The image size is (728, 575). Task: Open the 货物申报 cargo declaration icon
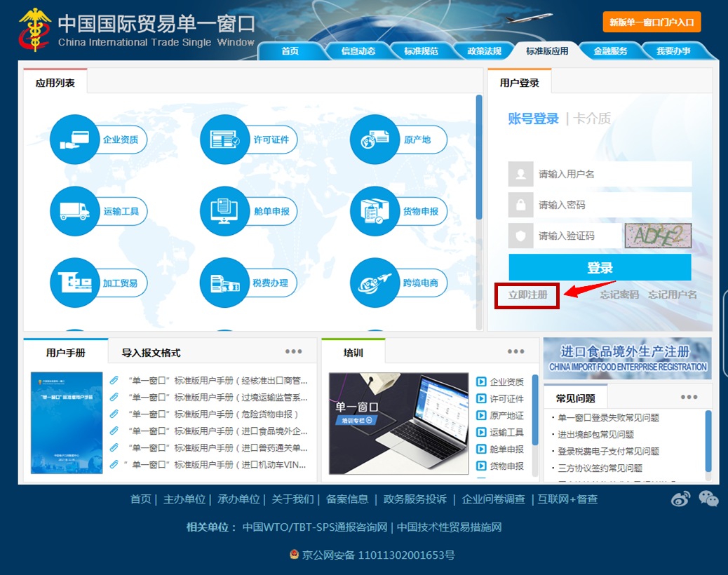(x=375, y=211)
